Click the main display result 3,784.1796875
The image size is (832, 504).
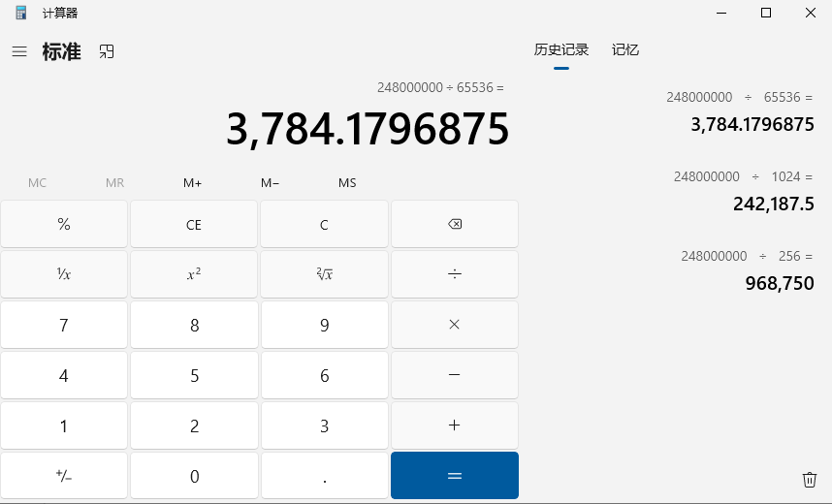pos(368,129)
